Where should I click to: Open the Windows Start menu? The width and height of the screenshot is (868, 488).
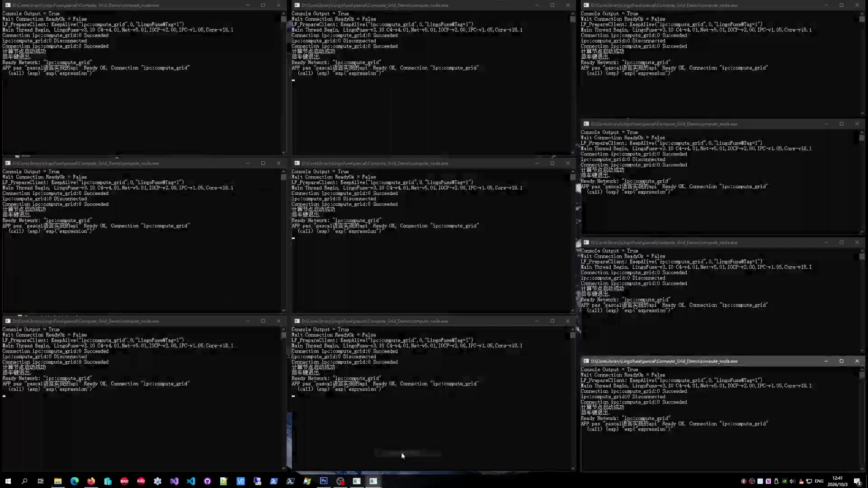8,481
